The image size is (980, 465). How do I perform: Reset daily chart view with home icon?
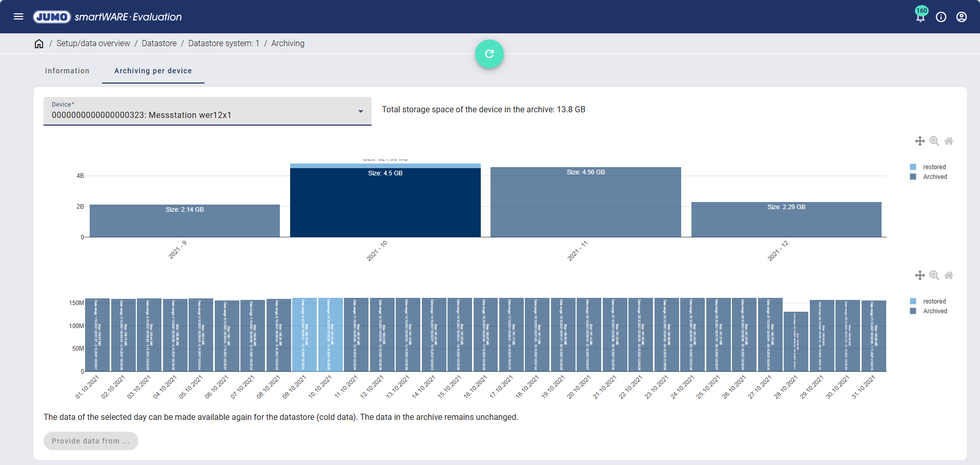tap(949, 275)
